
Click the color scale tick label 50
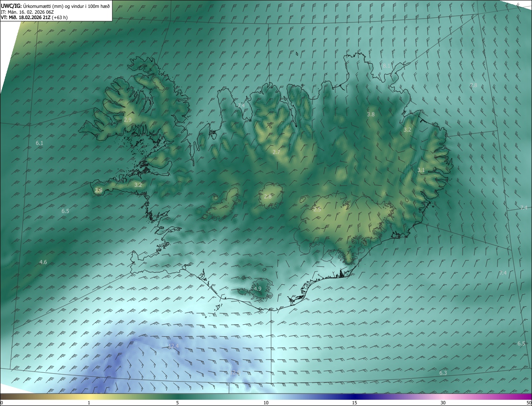529,403
